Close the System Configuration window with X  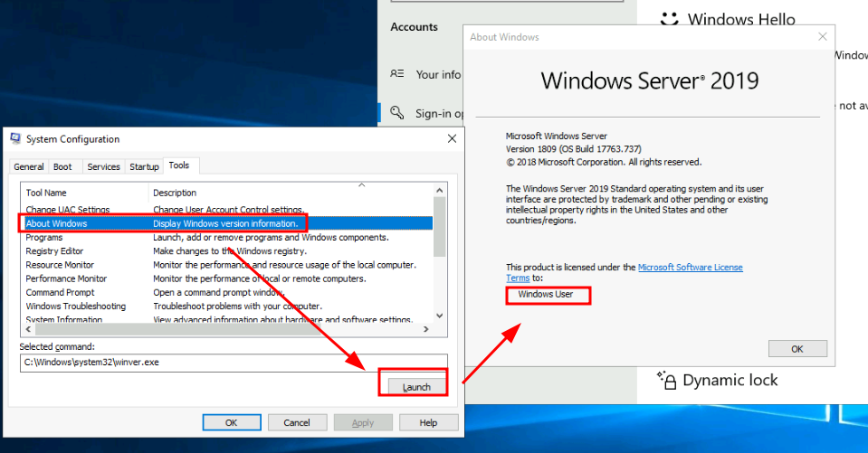coord(452,139)
